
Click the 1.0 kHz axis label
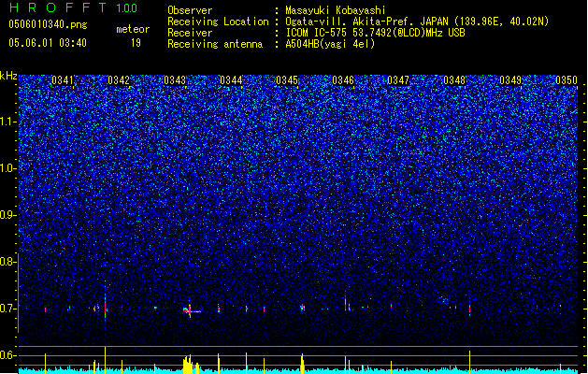pyautogui.click(x=8, y=168)
